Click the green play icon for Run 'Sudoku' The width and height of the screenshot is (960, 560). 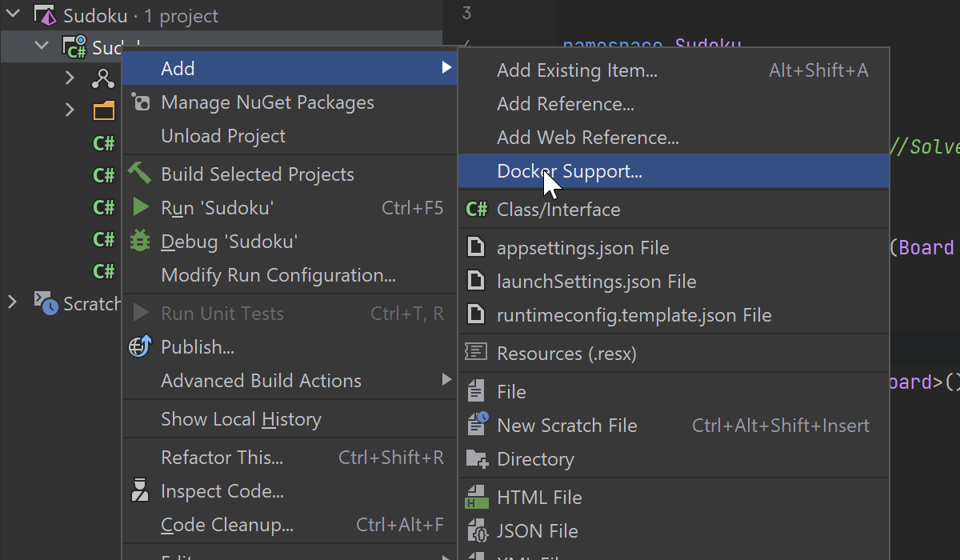click(141, 208)
